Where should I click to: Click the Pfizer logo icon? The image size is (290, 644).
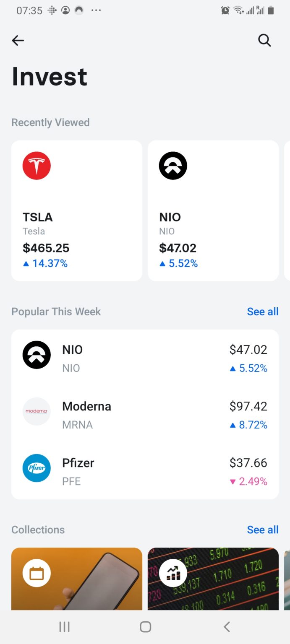pos(37,468)
